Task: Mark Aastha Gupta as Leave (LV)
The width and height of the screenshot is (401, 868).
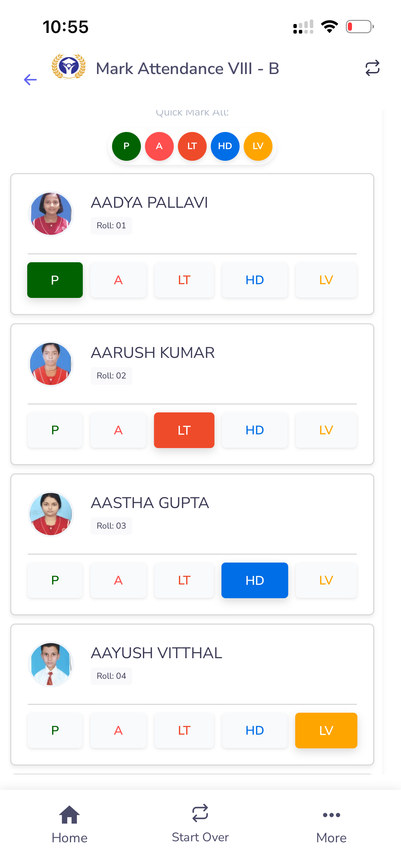Action: coord(326,580)
